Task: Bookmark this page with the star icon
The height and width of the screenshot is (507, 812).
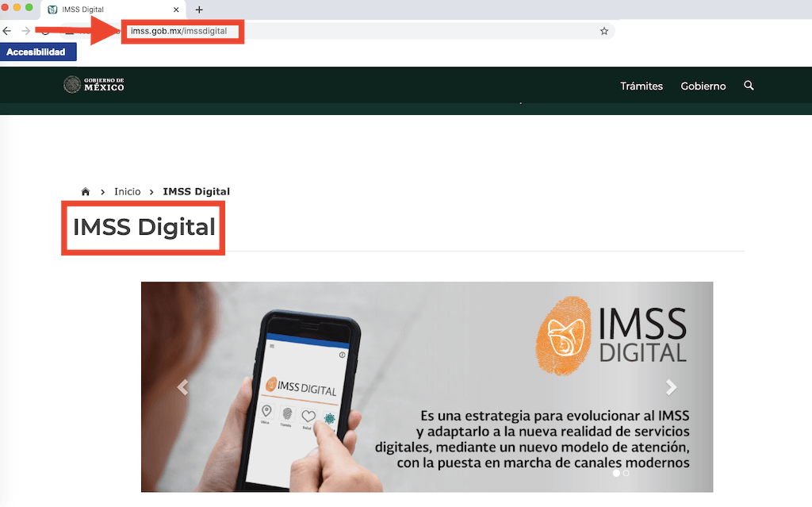Action: tap(604, 31)
